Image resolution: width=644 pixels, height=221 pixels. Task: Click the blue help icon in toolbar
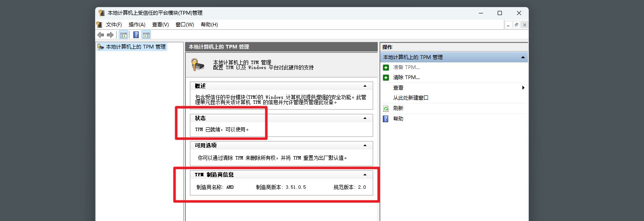[136, 35]
